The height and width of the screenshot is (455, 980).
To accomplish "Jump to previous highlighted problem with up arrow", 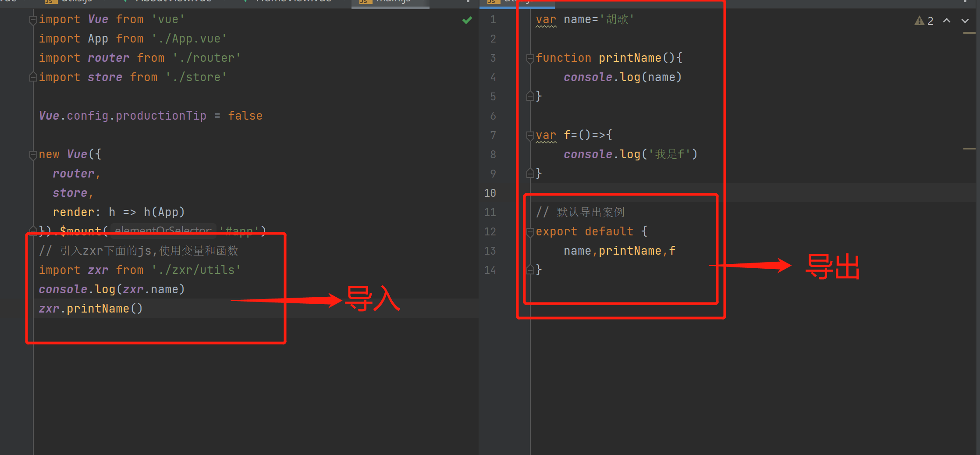I will click(x=947, y=20).
